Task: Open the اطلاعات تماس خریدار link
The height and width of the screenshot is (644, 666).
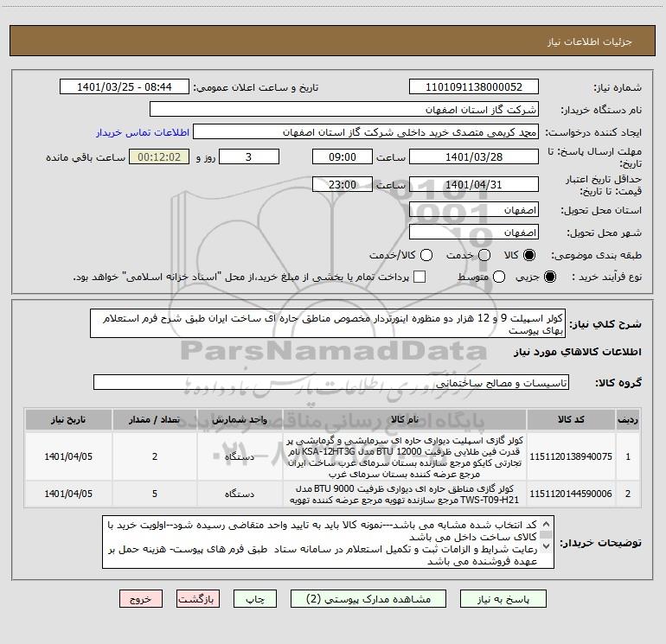Action: [x=143, y=132]
